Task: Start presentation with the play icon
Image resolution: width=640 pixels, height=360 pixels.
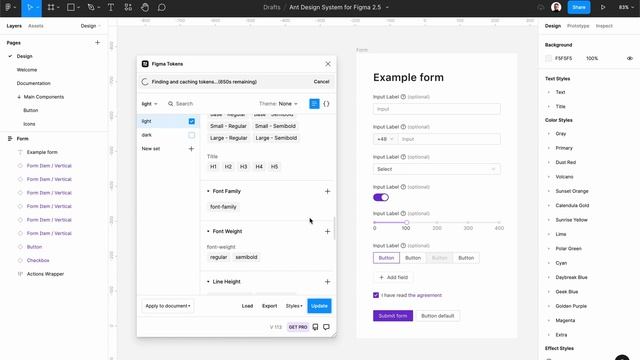Action: [603, 7]
